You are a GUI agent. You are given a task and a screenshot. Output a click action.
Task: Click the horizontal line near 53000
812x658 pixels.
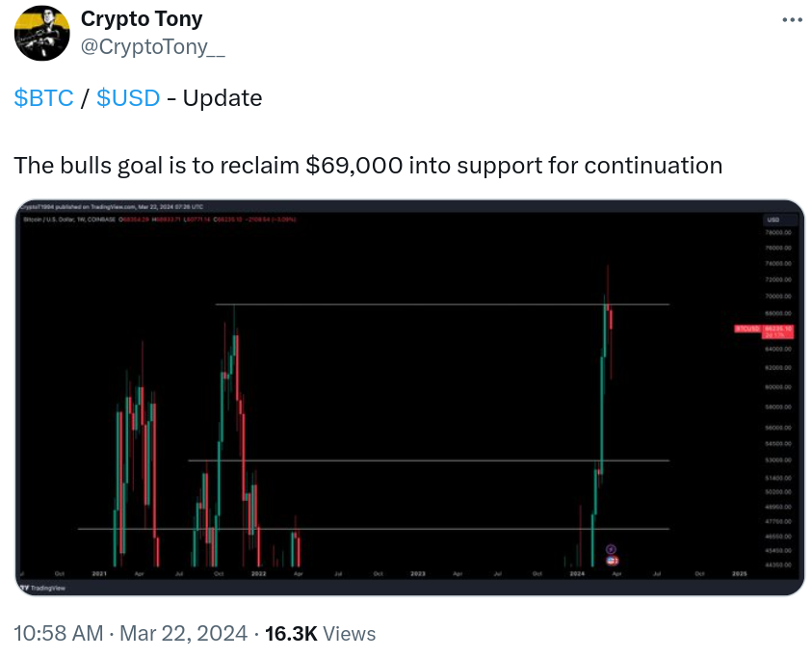(429, 461)
